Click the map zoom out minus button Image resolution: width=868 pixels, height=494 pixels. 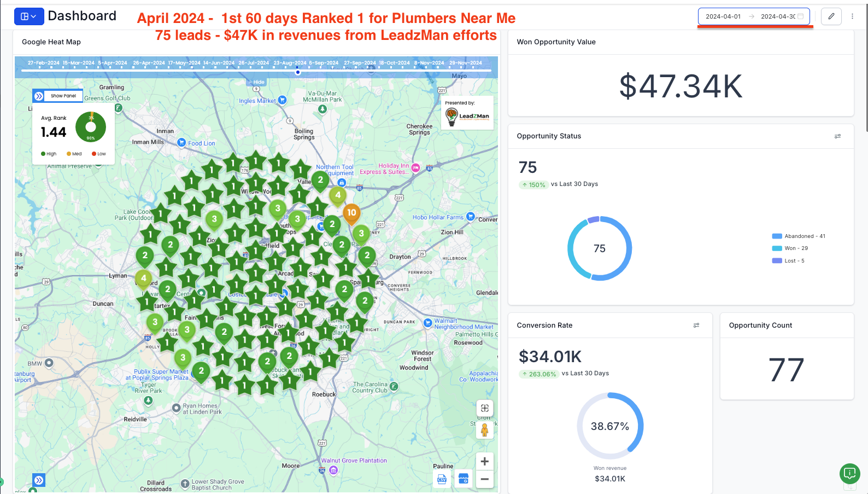pos(484,479)
